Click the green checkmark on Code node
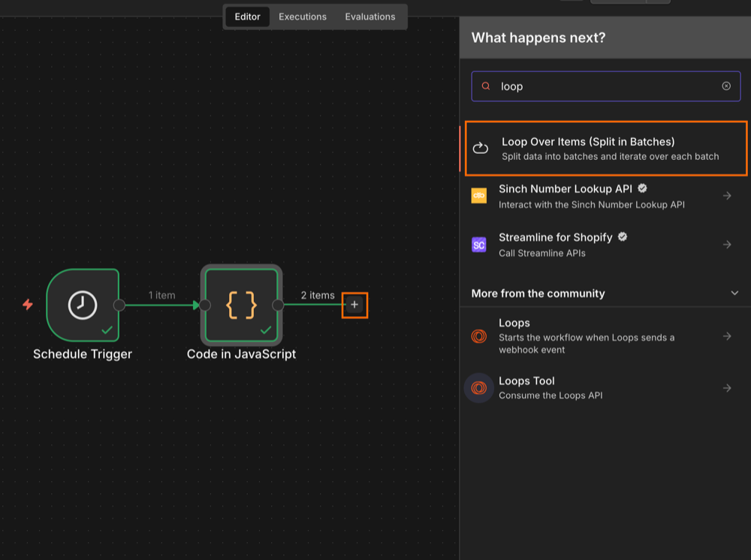This screenshot has width=751, height=560. pos(266,328)
